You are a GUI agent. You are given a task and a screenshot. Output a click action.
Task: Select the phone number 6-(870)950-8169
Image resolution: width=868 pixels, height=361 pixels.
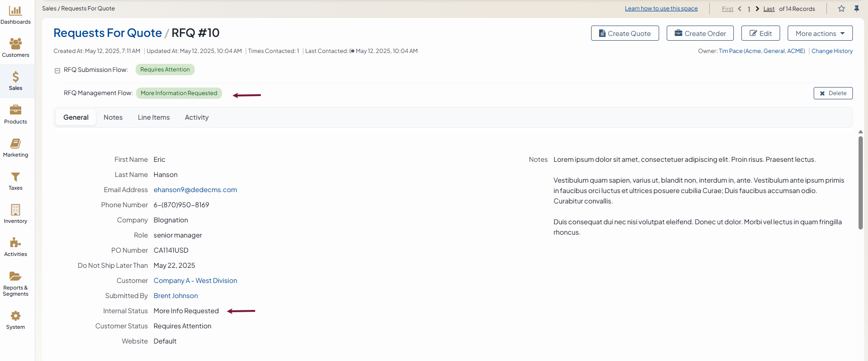(x=181, y=205)
